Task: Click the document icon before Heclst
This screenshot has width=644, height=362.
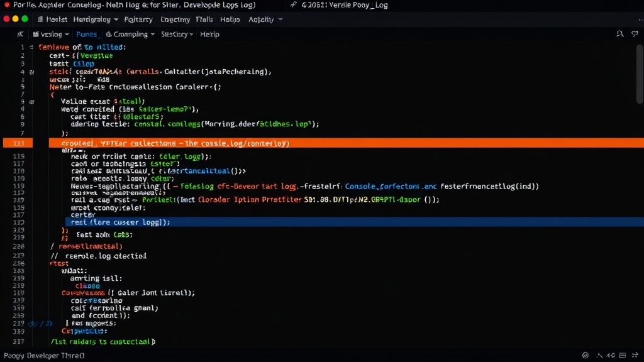Action: (40, 19)
